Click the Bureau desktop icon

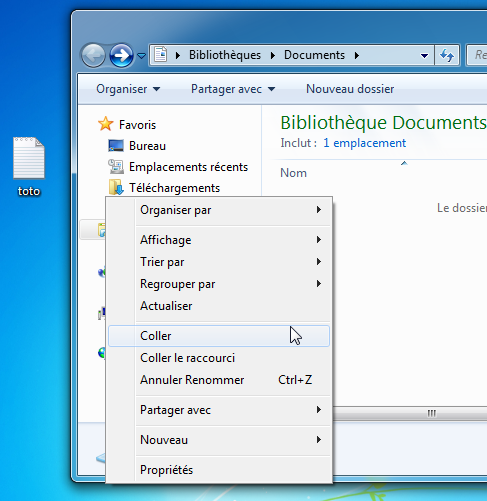click(x=116, y=146)
